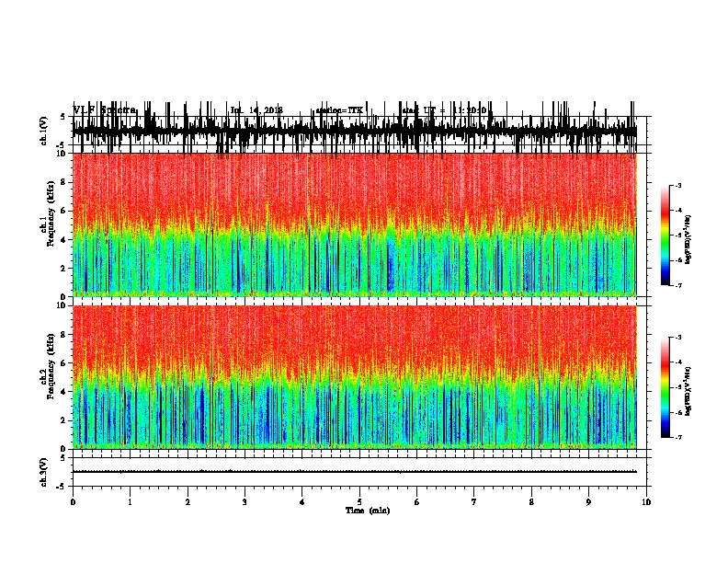The width and height of the screenshot is (728, 563).
Task: Click inside the ch.1 spectrogram panel
Action: tap(355, 224)
